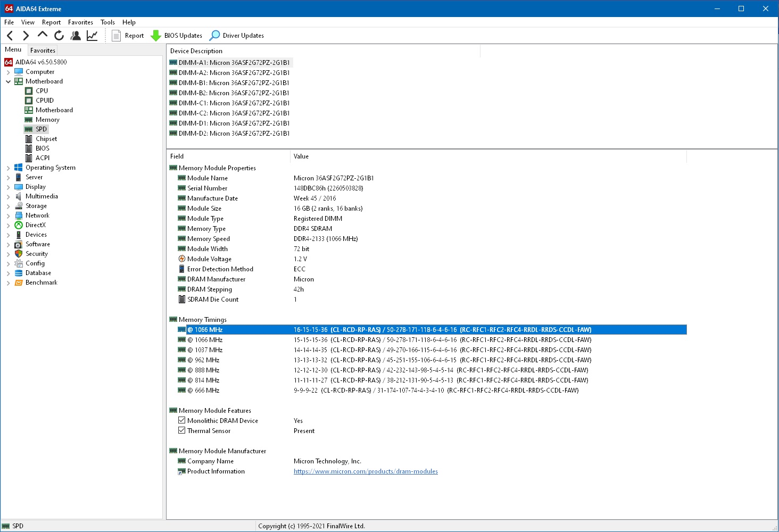779x532 pixels.
Task: Open the Report menu
Action: pos(51,22)
